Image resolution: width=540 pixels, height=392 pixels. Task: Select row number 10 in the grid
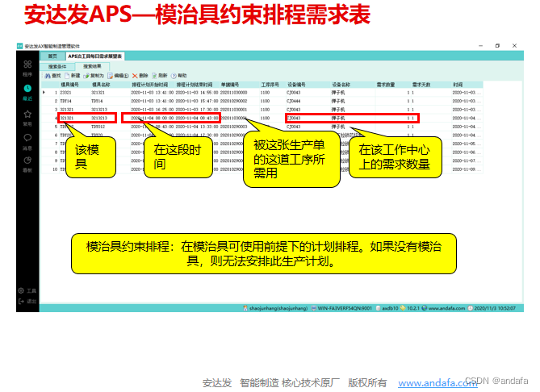[x=55, y=169]
